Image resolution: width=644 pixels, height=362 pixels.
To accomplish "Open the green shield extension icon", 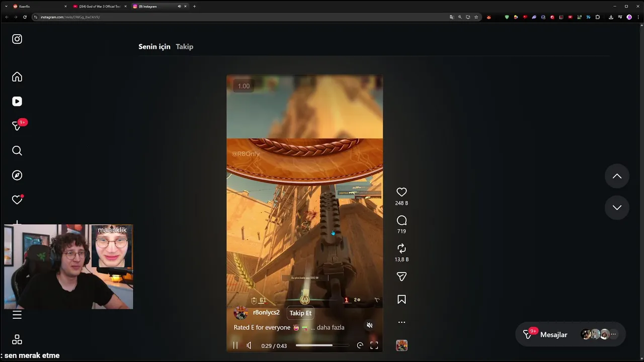I will 507,17.
